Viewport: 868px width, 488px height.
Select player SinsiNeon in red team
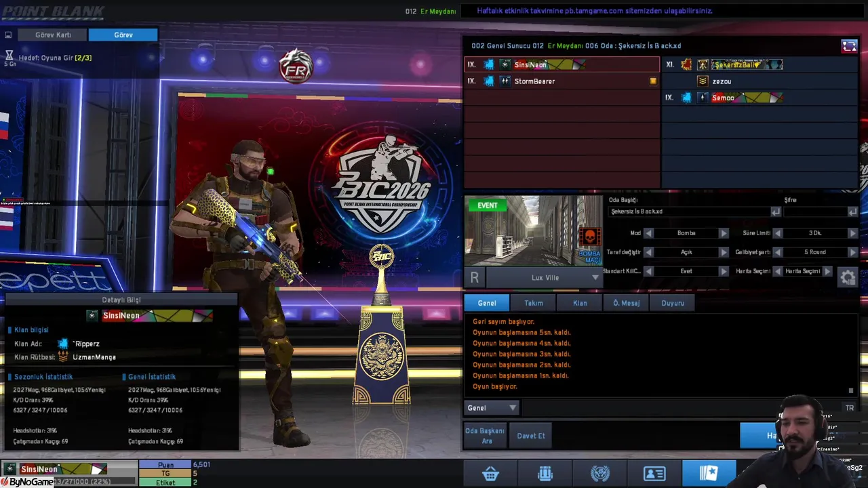pyautogui.click(x=561, y=64)
